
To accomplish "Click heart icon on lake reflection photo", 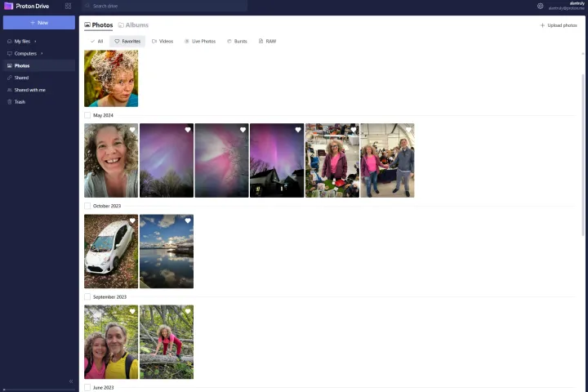I will click(187, 220).
